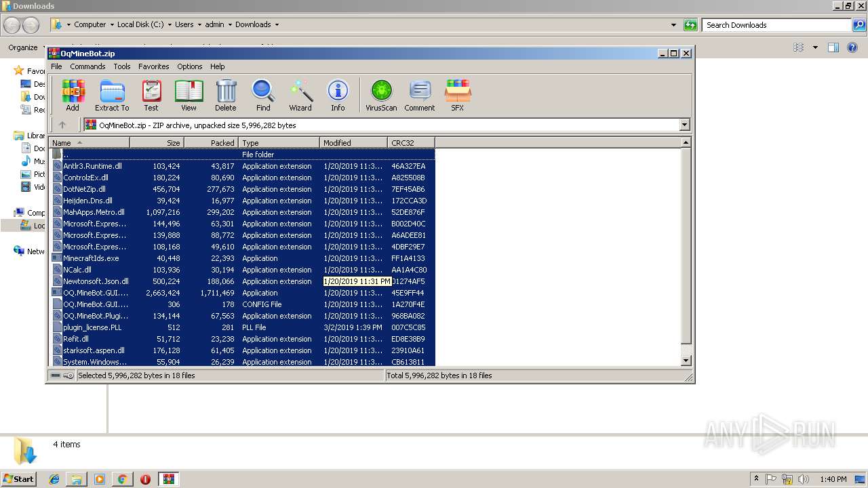Sort by Name column header
The image size is (868, 488).
[89, 142]
